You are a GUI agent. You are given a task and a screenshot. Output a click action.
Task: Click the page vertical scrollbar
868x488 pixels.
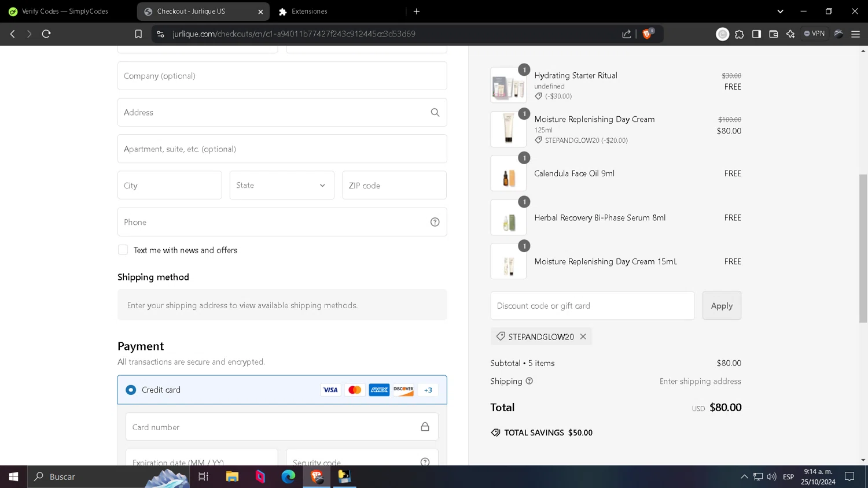click(863, 249)
